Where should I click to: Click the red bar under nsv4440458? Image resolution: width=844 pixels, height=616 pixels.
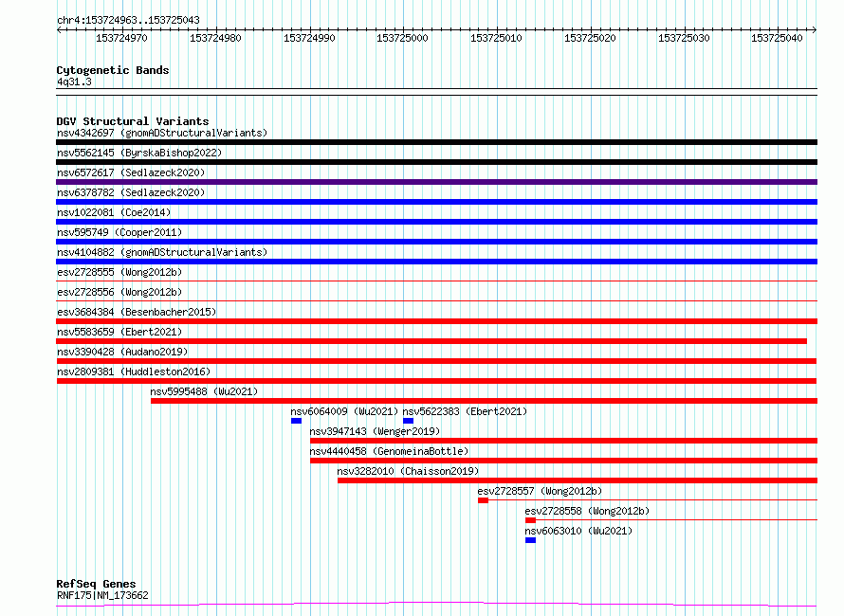click(x=563, y=461)
